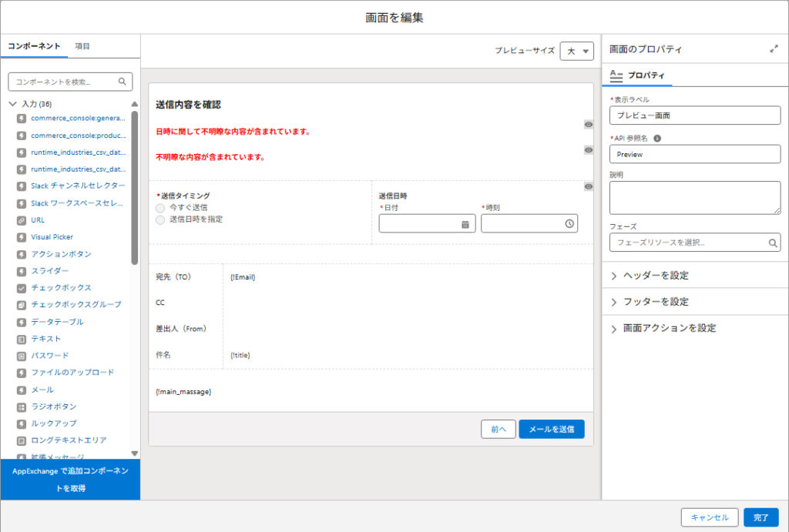Click the スライダー component in the list
The height and width of the screenshot is (532, 789).
click(49, 271)
